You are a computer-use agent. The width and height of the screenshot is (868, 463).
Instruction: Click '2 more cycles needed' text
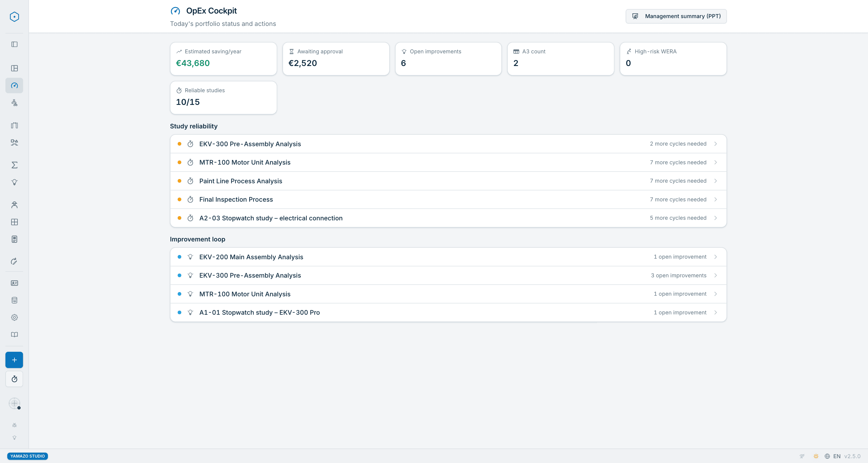(x=678, y=144)
